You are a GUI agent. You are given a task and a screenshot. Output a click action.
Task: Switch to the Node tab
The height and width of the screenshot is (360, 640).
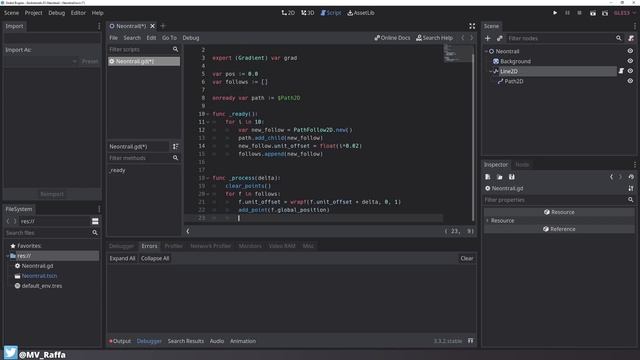(522, 165)
